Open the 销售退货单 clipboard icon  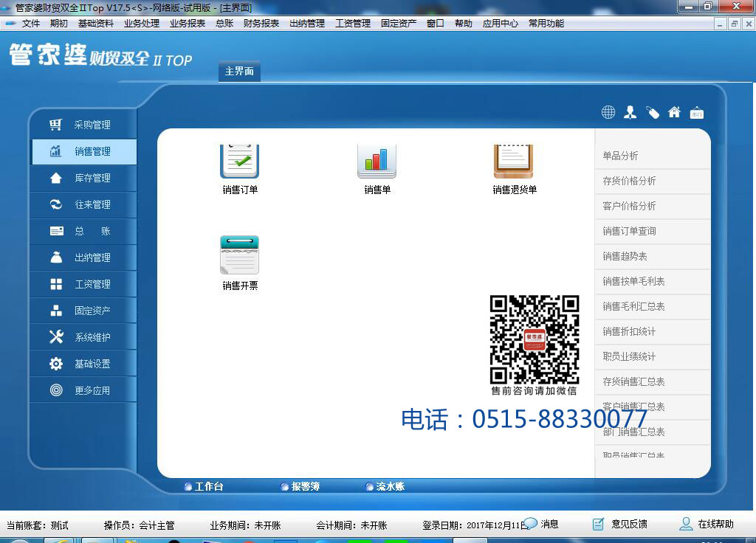point(514,162)
